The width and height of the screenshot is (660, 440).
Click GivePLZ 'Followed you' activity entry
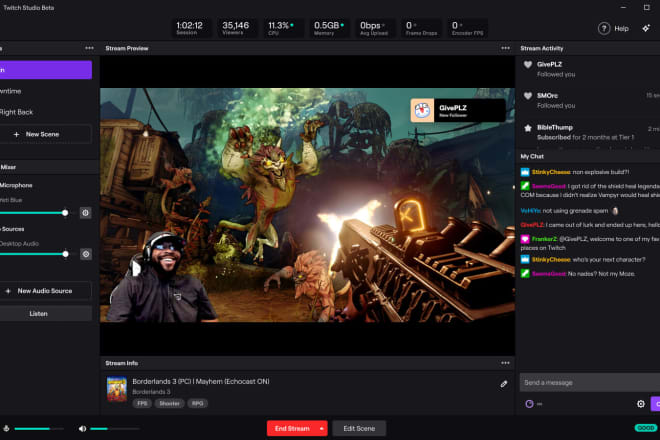589,69
